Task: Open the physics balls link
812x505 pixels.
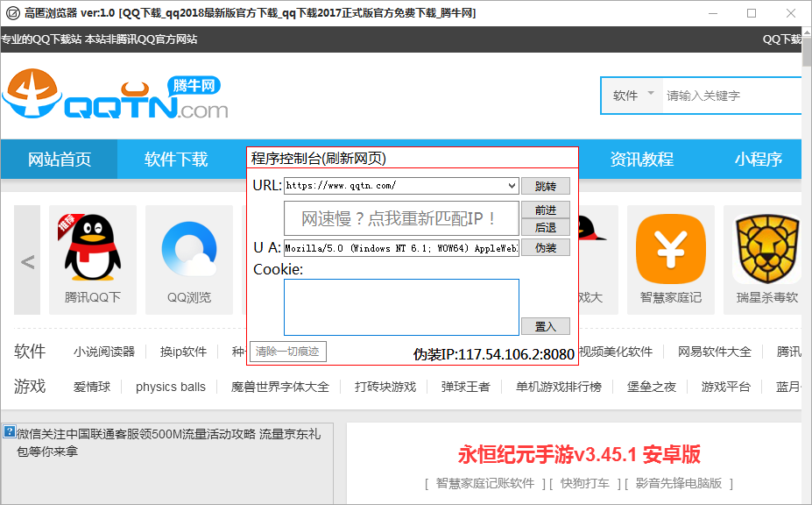Action: click(x=171, y=387)
